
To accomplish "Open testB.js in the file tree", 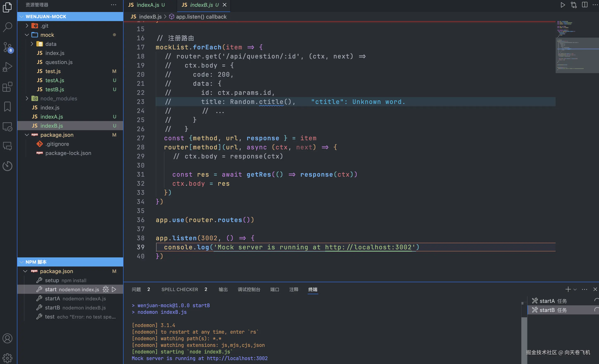I will [x=55, y=89].
